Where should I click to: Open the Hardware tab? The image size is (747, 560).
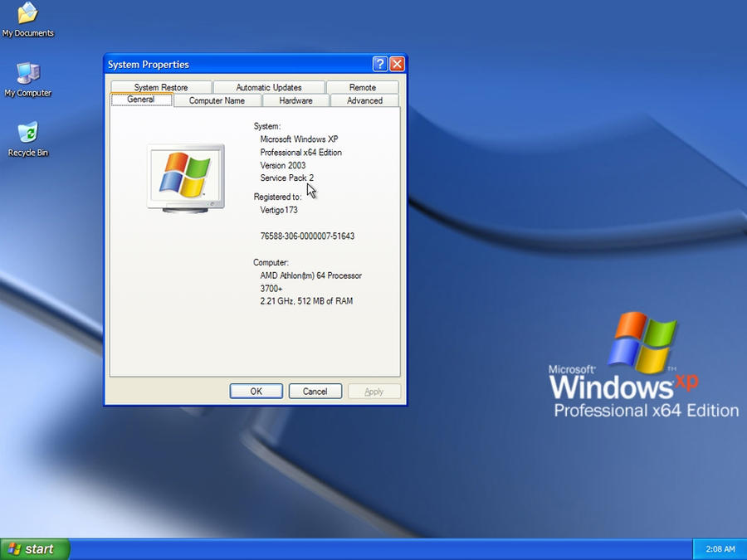pyautogui.click(x=295, y=100)
